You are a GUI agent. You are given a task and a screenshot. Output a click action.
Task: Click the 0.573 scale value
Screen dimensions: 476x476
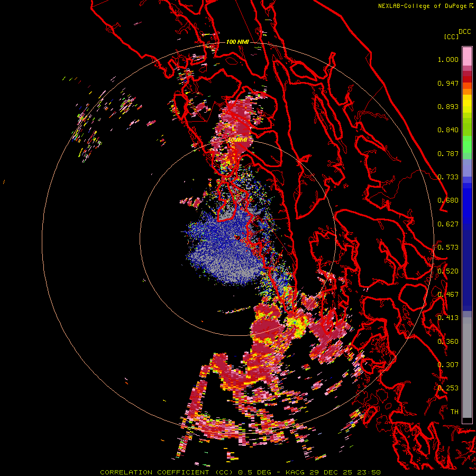tap(448, 248)
